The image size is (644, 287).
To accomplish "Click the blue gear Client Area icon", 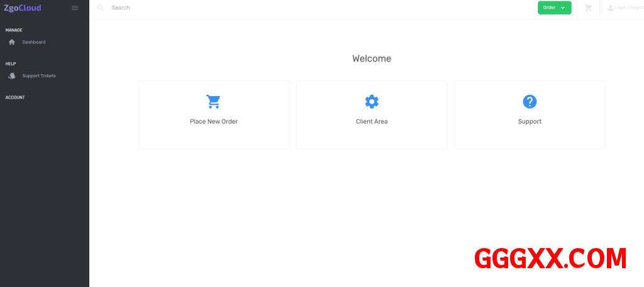I will pos(372,102).
